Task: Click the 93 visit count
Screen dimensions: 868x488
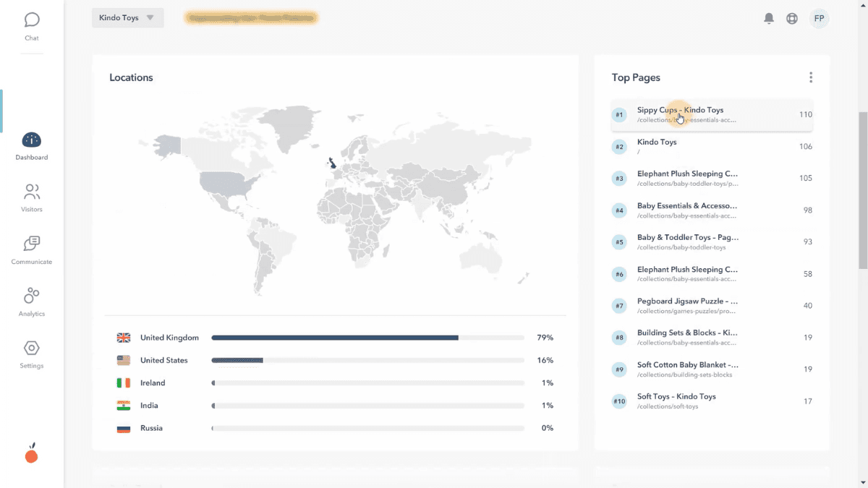Action: [808, 242]
